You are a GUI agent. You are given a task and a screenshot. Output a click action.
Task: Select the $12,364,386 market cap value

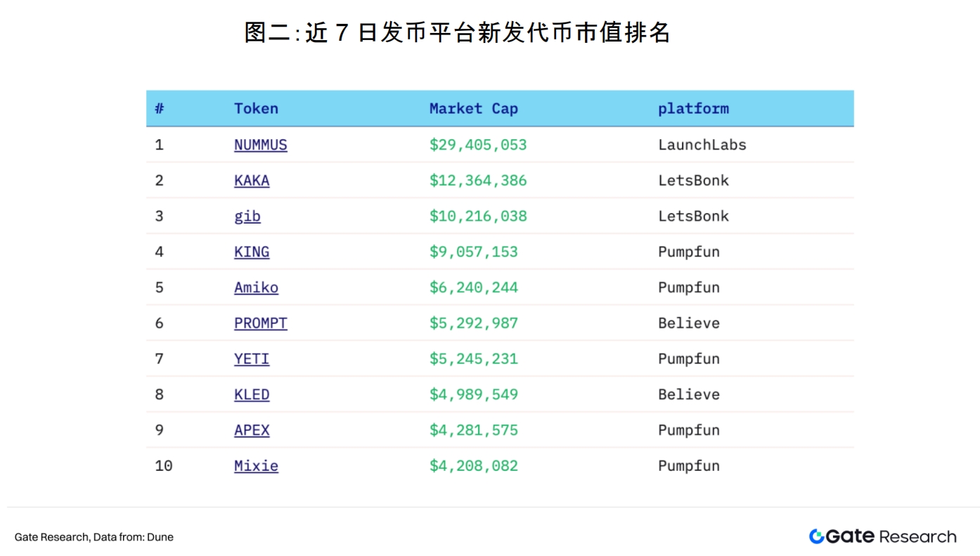pyautogui.click(x=478, y=181)
